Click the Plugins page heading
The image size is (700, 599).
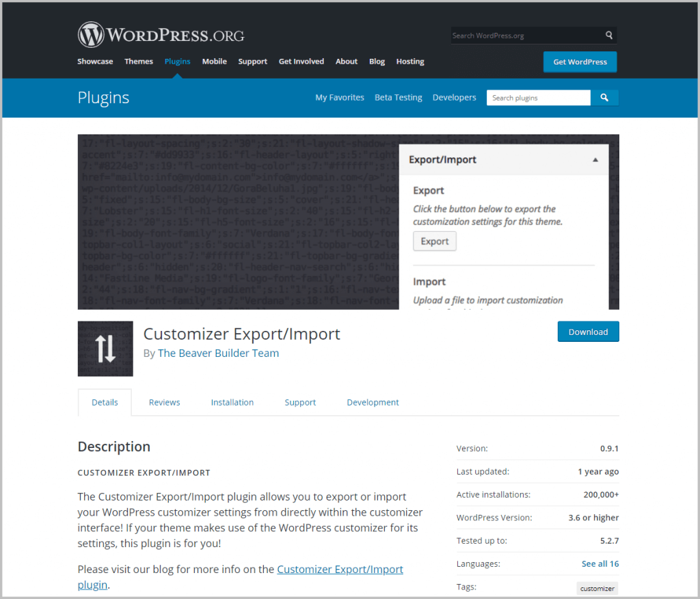103,98
